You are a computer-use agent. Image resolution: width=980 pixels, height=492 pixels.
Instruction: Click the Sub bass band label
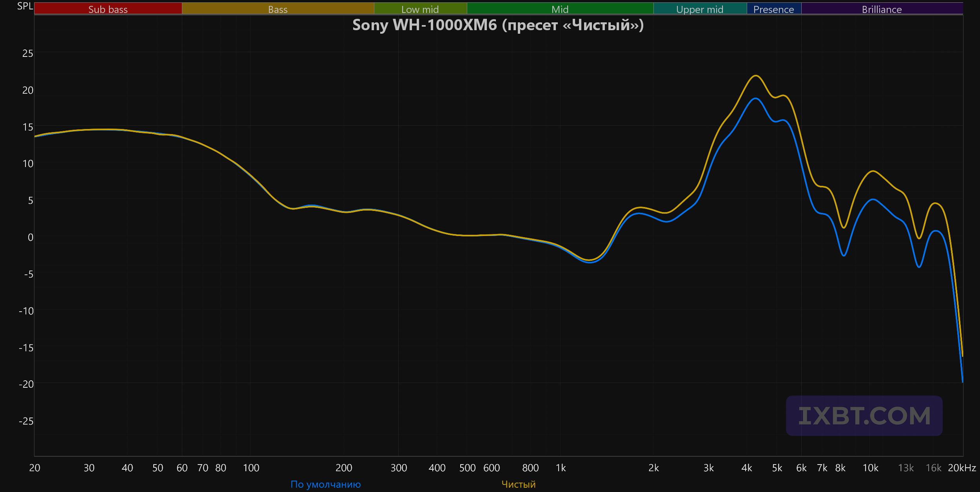pyautogui.click(x=108, y=9)
